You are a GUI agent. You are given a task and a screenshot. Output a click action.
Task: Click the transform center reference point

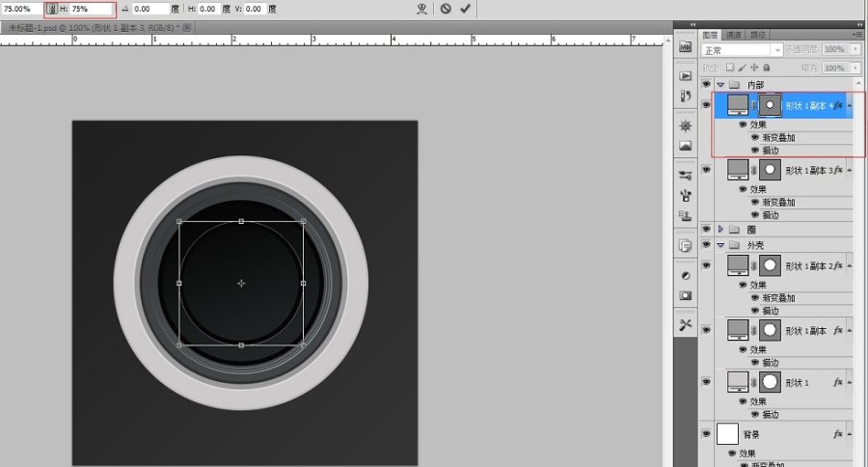241,283
